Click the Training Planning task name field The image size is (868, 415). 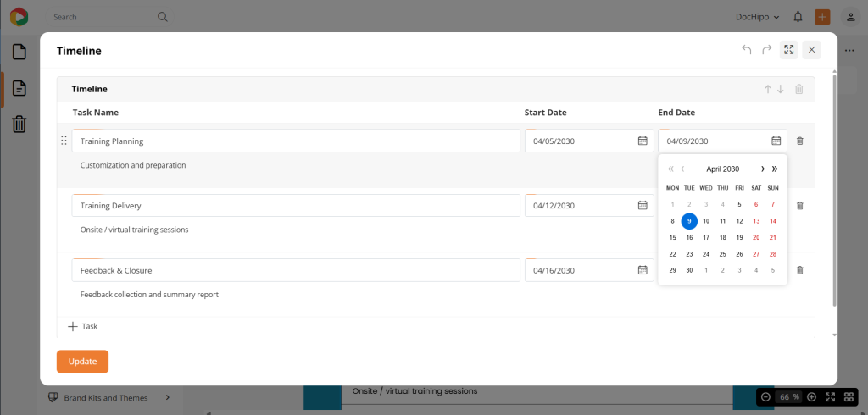point(296,141)
